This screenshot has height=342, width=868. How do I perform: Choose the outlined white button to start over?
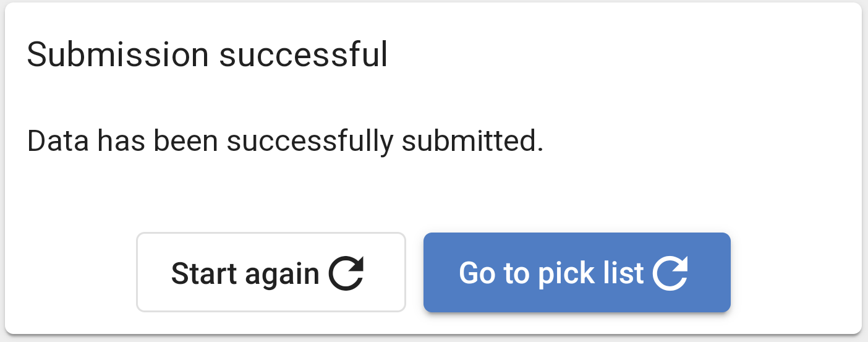pyautogui.click(x=271, y=272)
